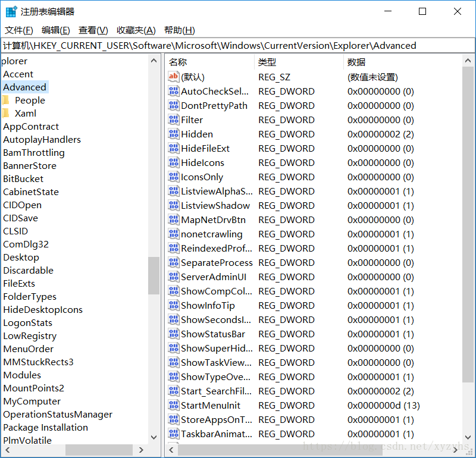This screenshot has width=476, height=458.
Task: Open the AutoplayHandlers key
Action: click(42, 139)
